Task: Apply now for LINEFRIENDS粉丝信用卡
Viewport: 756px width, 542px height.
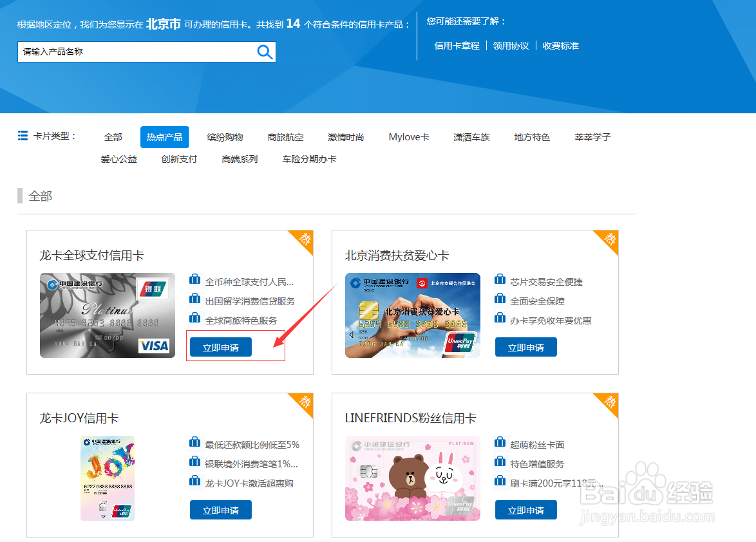Action: tap(526, 510)
